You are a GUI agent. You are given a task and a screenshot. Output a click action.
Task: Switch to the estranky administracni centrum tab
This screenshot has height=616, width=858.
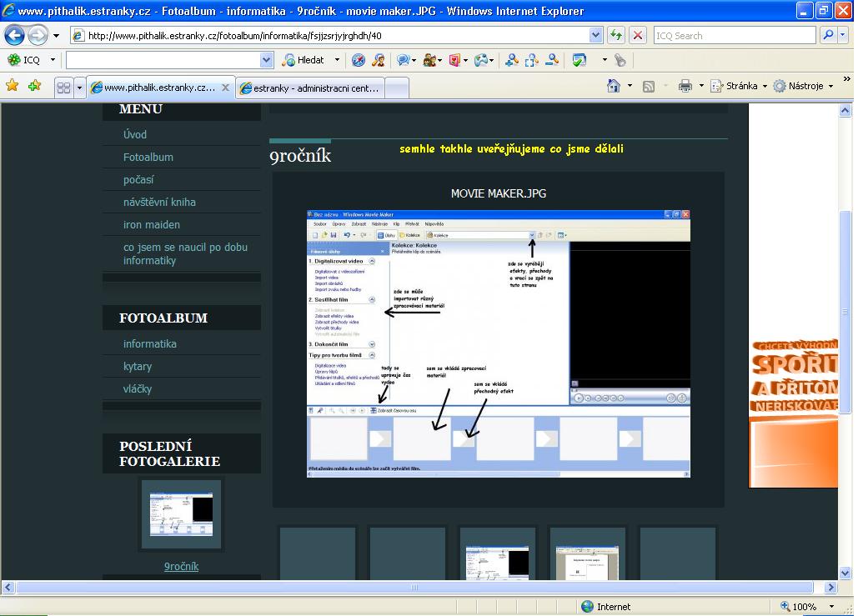click(x=310, y=88)
